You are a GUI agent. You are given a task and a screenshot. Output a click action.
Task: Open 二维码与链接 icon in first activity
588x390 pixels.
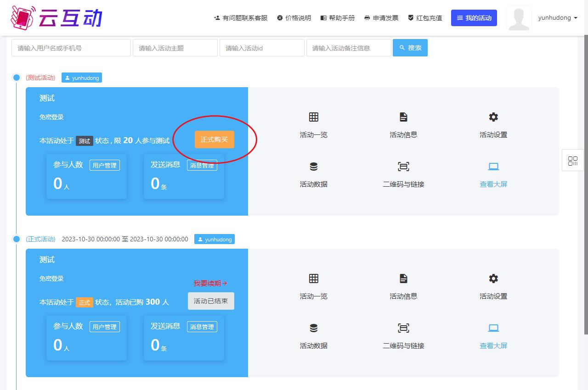pos(403,167)
